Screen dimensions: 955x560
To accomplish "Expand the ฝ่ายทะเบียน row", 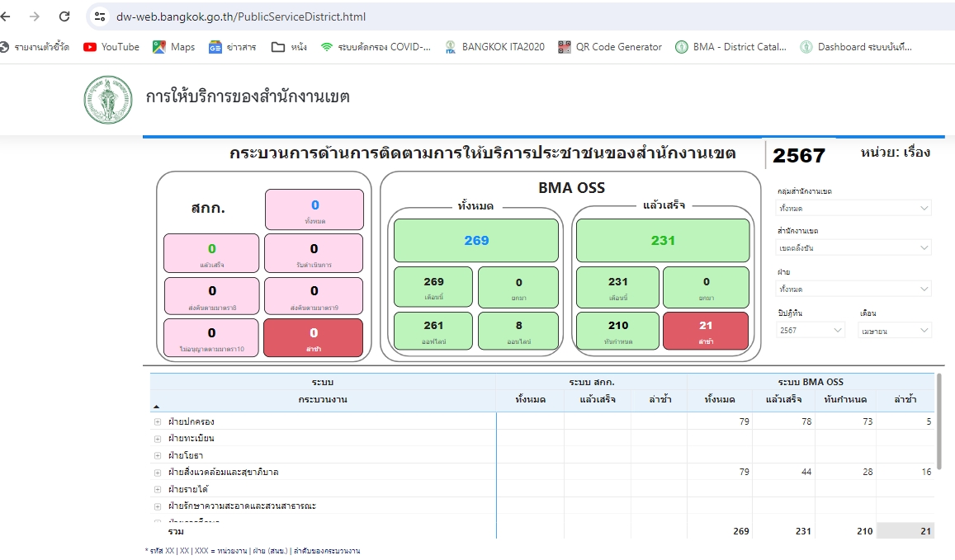I will [158, 439].
